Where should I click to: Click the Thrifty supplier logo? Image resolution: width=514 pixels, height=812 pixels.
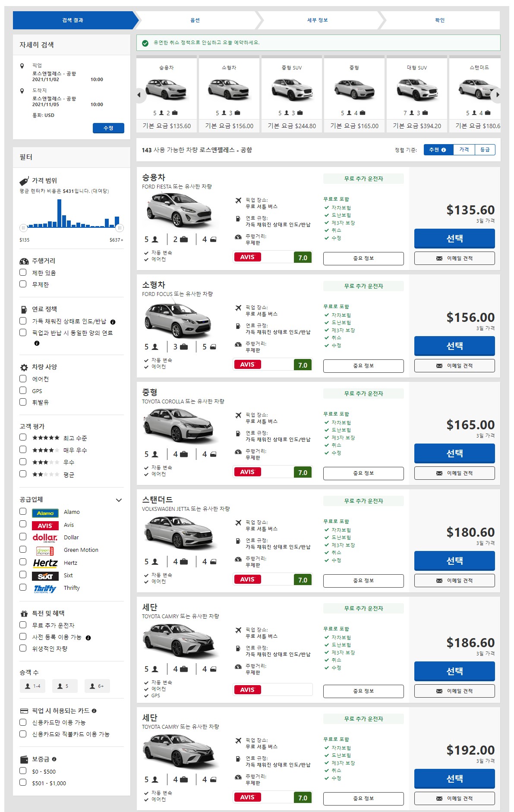(x=45, y=589)
